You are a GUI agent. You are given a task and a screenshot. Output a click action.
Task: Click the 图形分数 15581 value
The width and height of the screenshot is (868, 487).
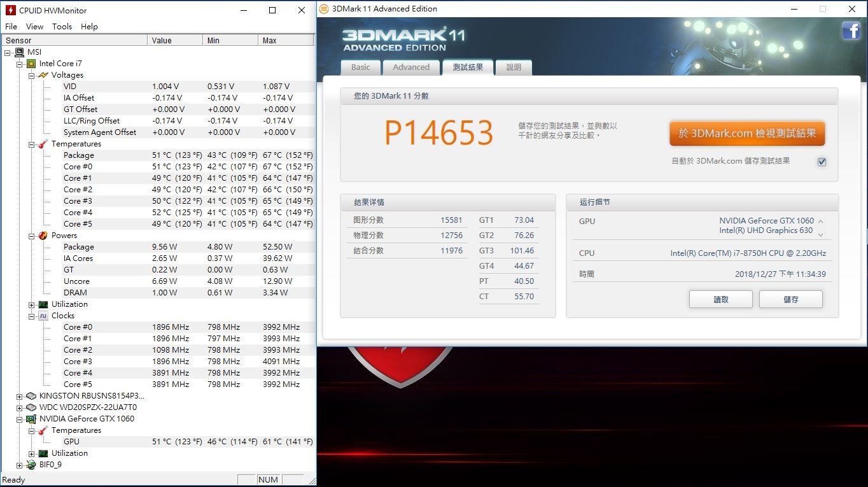[x=451, y=220]
